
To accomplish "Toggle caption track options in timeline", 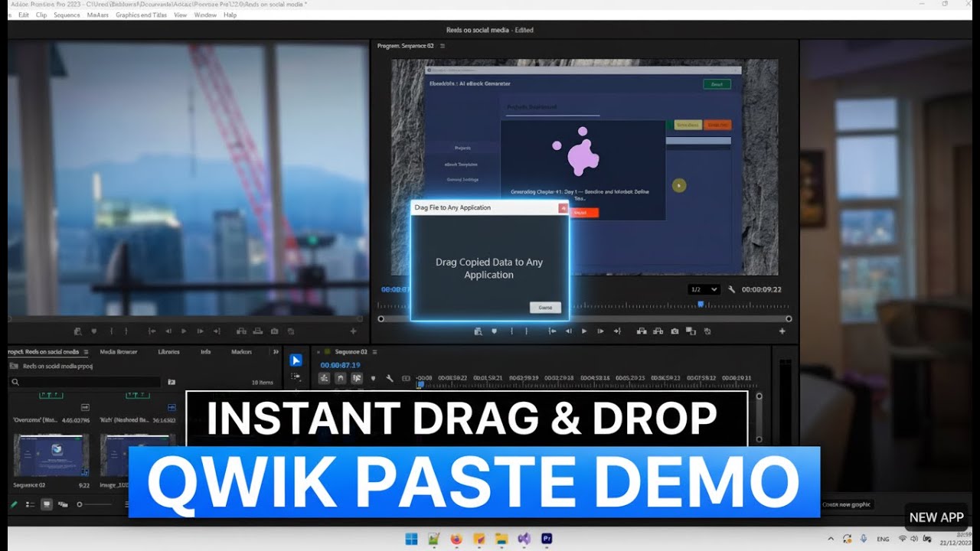I will coord(406,378).
